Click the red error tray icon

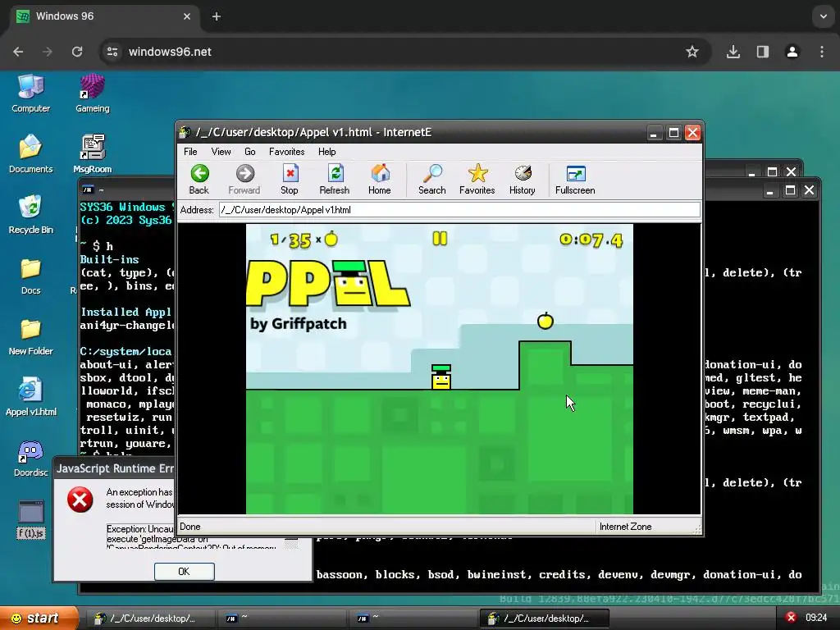pyautogui.click(x=791, y=618)
